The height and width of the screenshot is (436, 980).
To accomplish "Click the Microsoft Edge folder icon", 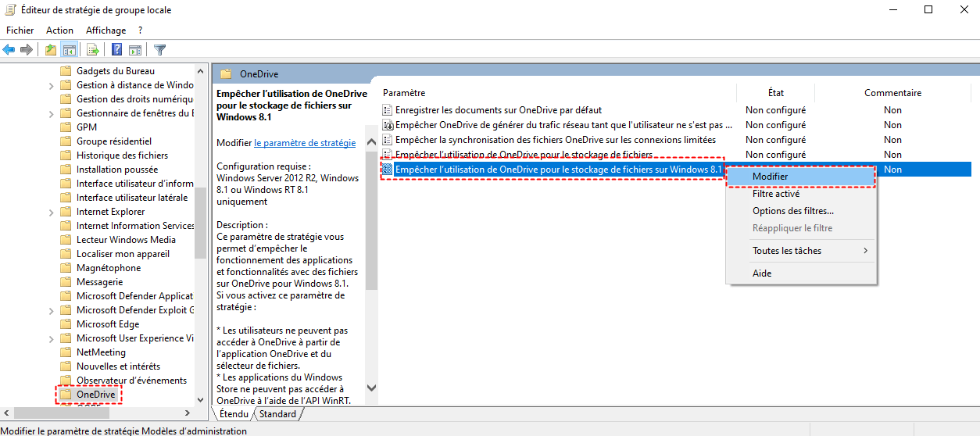I will tap(66, 324).
